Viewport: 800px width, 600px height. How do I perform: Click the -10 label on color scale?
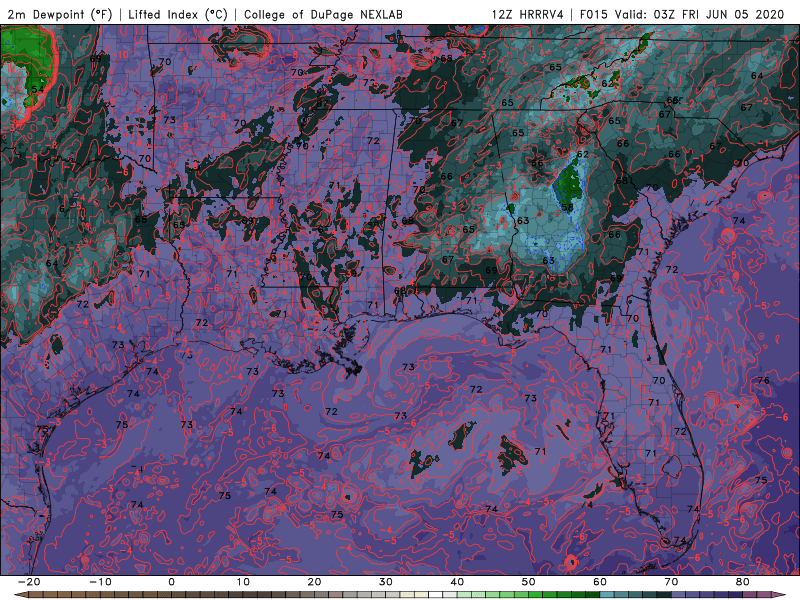click(x=100, y=582)
